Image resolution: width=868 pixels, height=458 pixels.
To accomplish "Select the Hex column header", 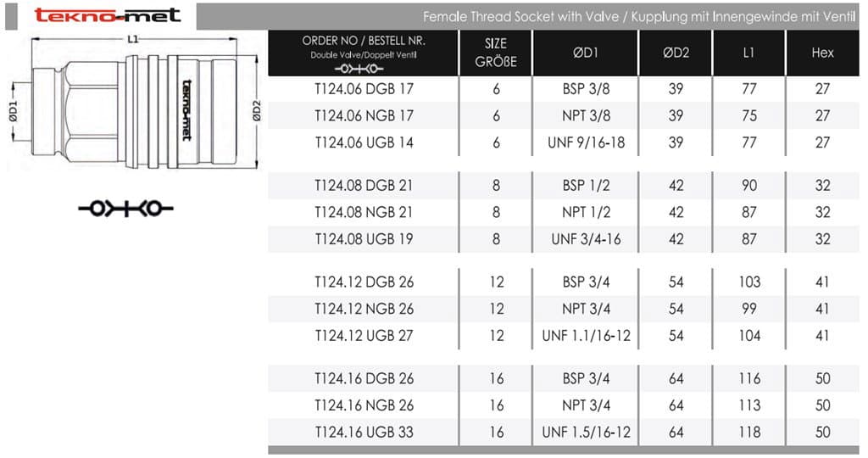I will pos(822,53).
